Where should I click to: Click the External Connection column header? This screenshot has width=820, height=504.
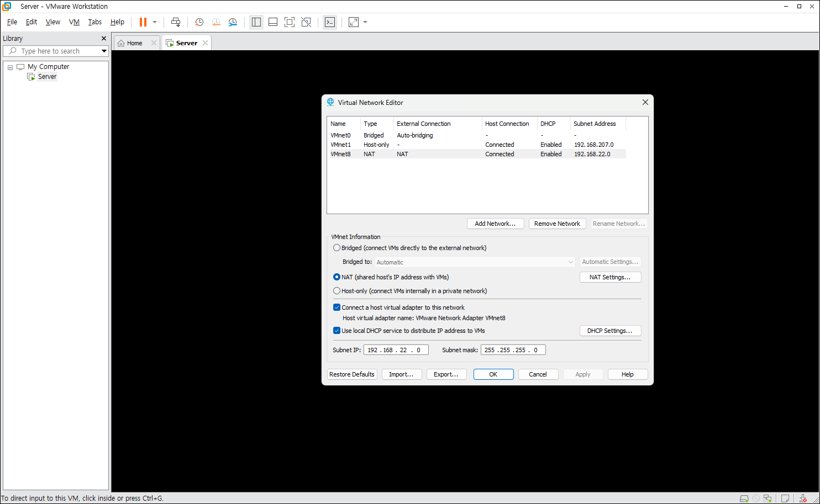(437, 124)
